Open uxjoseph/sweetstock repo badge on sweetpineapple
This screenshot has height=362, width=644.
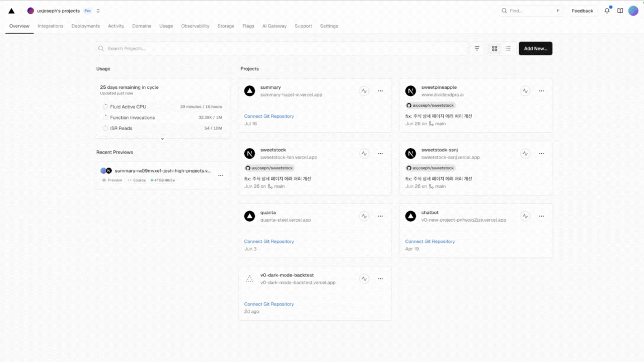click(430, 106)
